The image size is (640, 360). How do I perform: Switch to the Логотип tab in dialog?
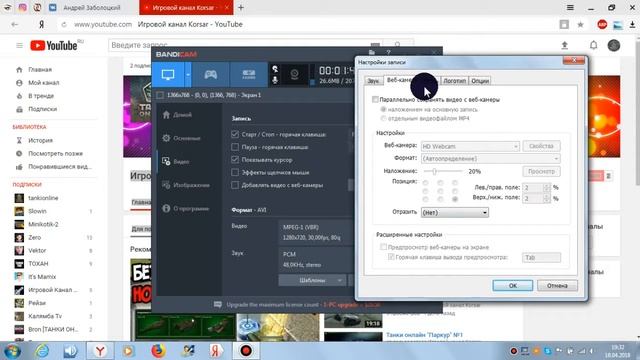tap(454, 81)
